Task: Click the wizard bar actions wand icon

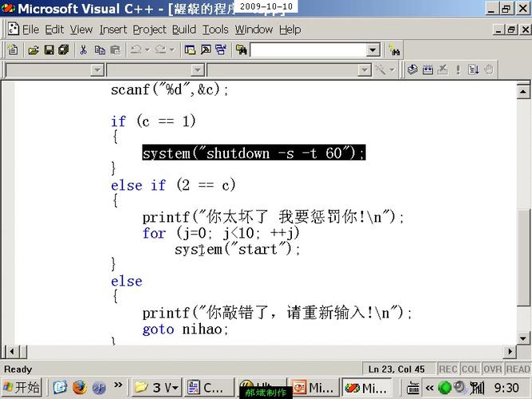Action: click(x=380, y=70)
